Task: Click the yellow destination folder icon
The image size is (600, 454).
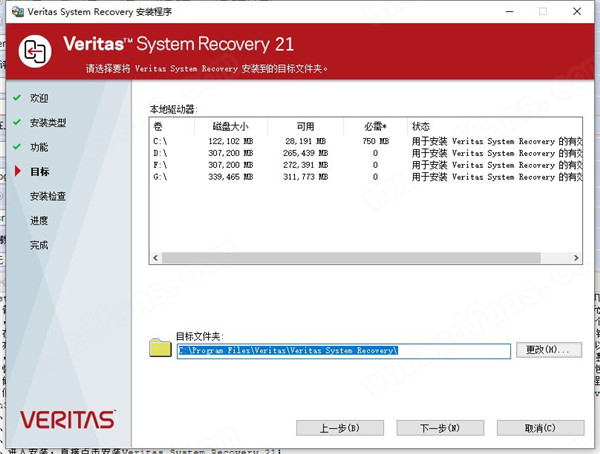Action: (x=160, y=347)
